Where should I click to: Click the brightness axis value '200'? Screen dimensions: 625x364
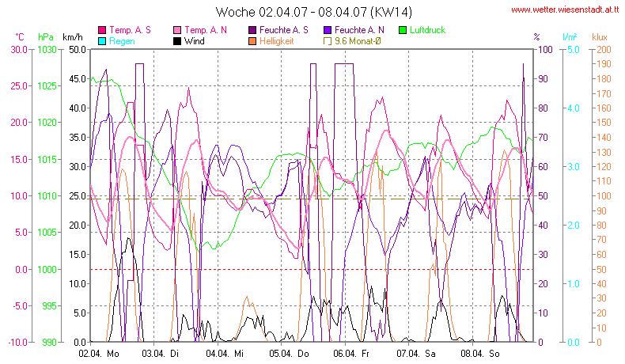(x=604, y=50)
